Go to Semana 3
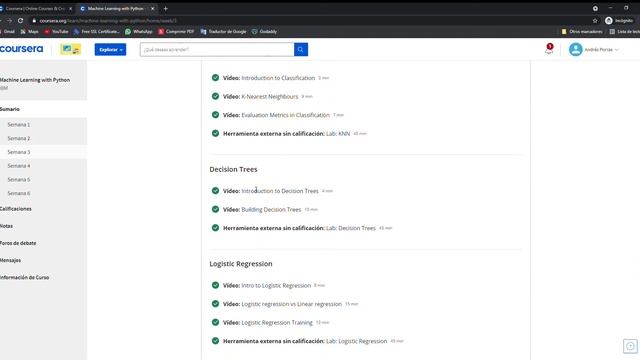Screen dimensions: 640x360 pyautogui.click(x=19, y=152)
